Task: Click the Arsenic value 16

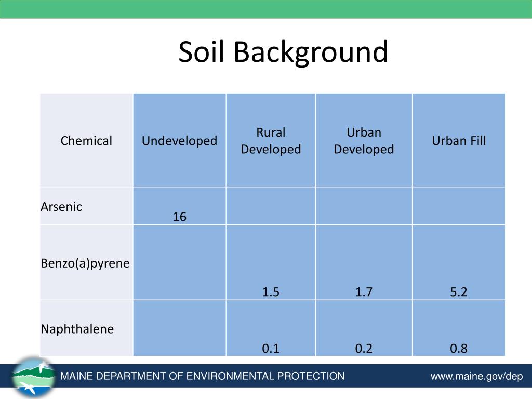Action: coord(179,217)
